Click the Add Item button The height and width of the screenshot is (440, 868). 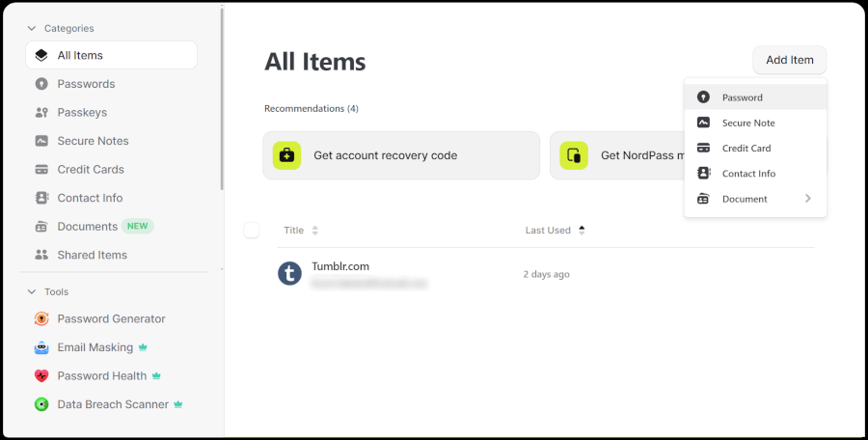coord(789,60)
